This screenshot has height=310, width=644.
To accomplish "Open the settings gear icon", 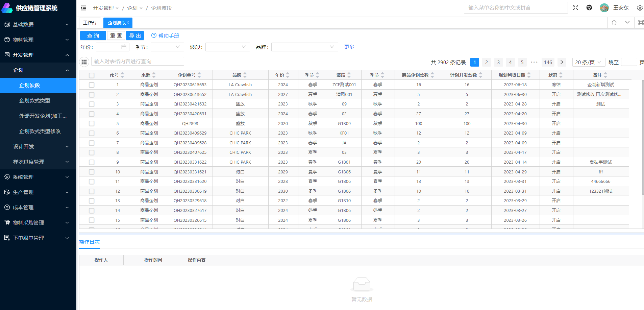I will (640, 8).
